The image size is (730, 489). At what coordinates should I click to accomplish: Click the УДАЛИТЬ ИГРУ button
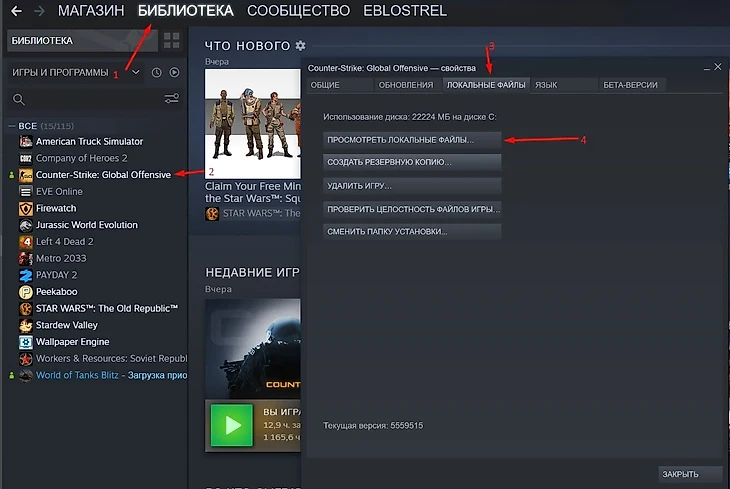coord(412,186)
